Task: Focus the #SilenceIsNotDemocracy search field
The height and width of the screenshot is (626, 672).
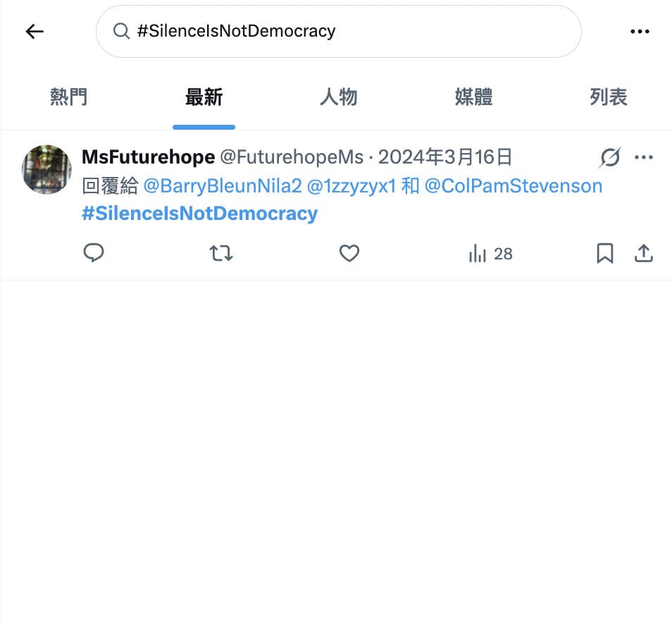Action: tap(338, 32)
